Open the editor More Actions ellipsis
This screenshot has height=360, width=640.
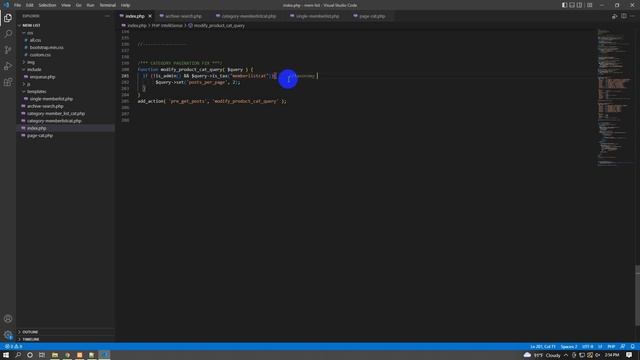point(632,16)
